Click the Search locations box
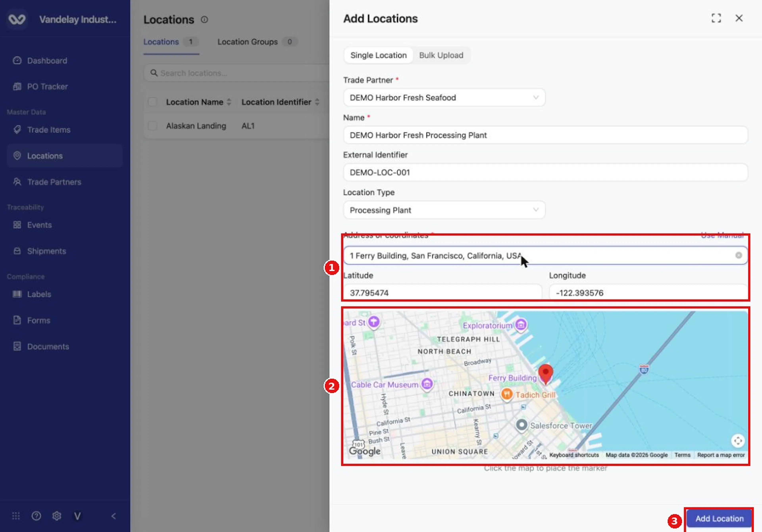The width and height of the screenshot is (762, 532). pos(237,73)
